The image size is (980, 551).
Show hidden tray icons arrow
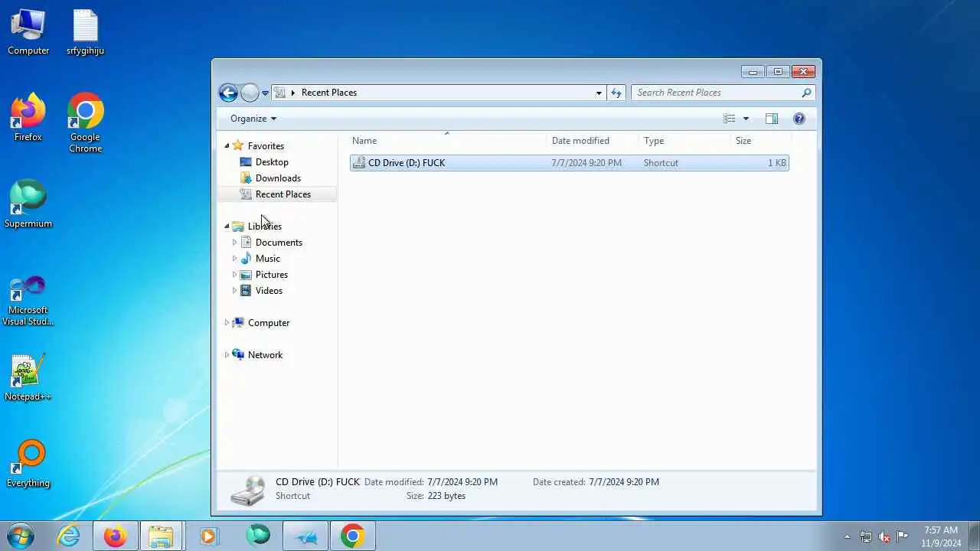coord(847,536)
